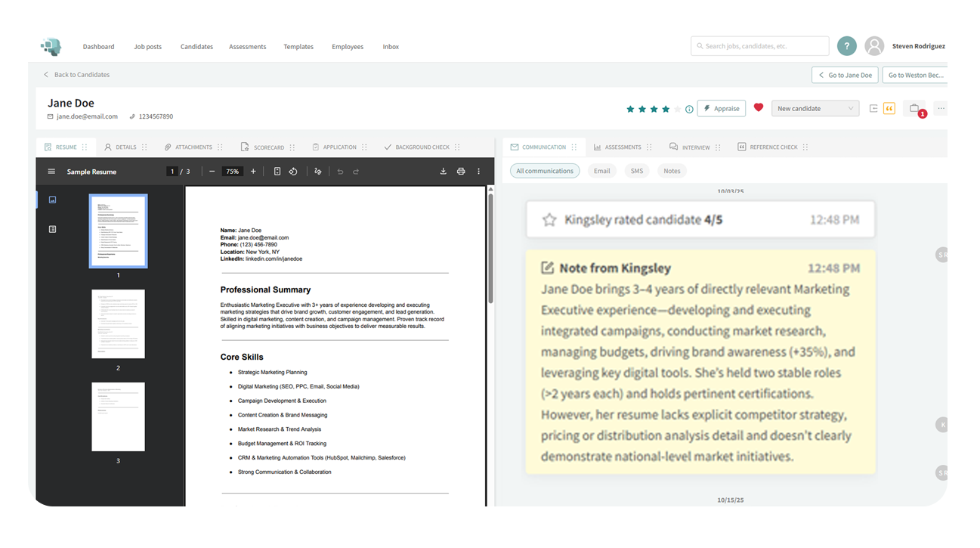Select the Notes communication filter chip
Viewport: 980px width, 548px height.
[x=672, y=171]
